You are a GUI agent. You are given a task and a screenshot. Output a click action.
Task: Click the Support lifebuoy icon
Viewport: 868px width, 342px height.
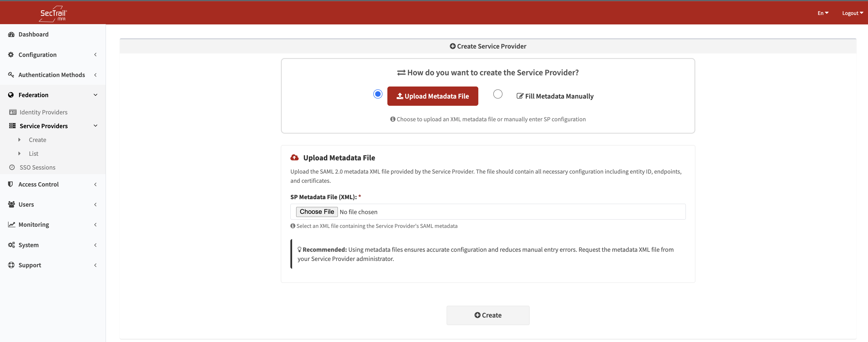point(11,265)
